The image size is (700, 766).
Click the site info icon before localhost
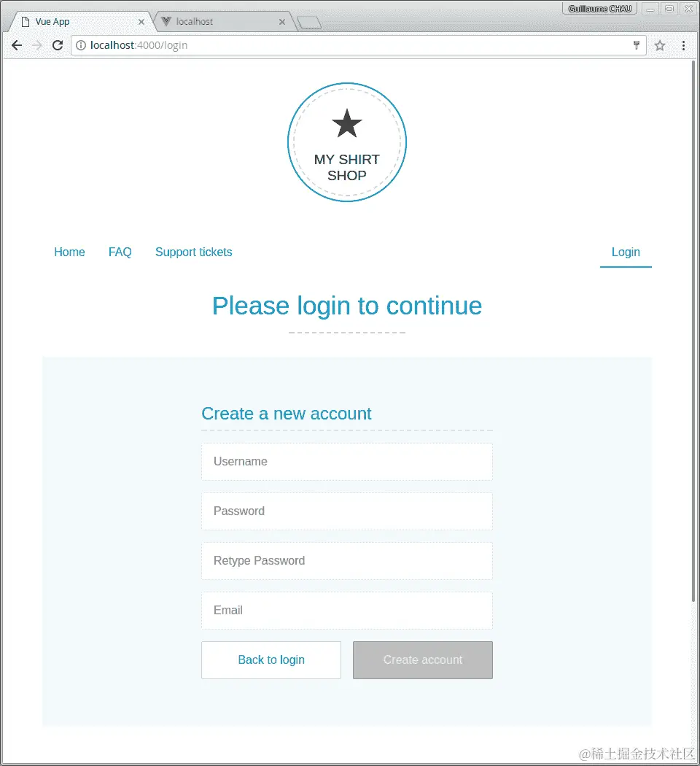(81, 45)
